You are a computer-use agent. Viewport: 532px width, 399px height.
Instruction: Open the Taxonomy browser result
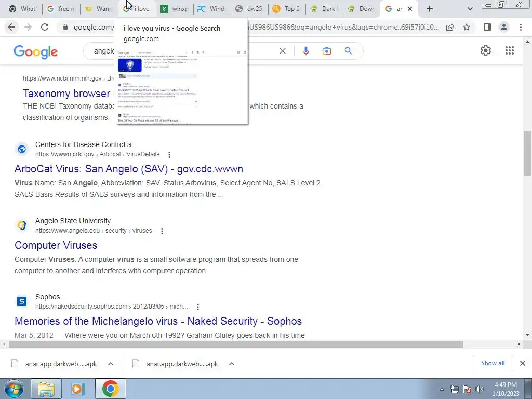pos(66,94)
